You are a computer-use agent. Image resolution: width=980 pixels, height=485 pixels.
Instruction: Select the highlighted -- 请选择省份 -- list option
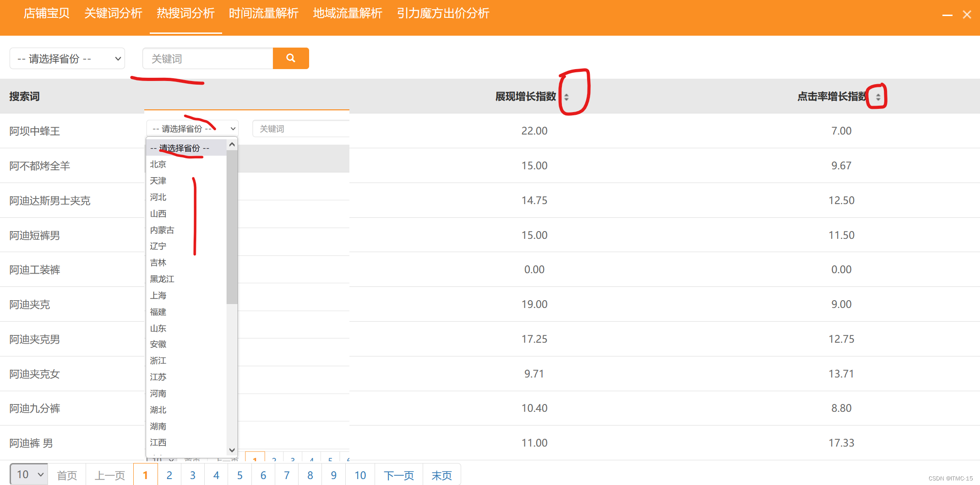click(186, 148)
